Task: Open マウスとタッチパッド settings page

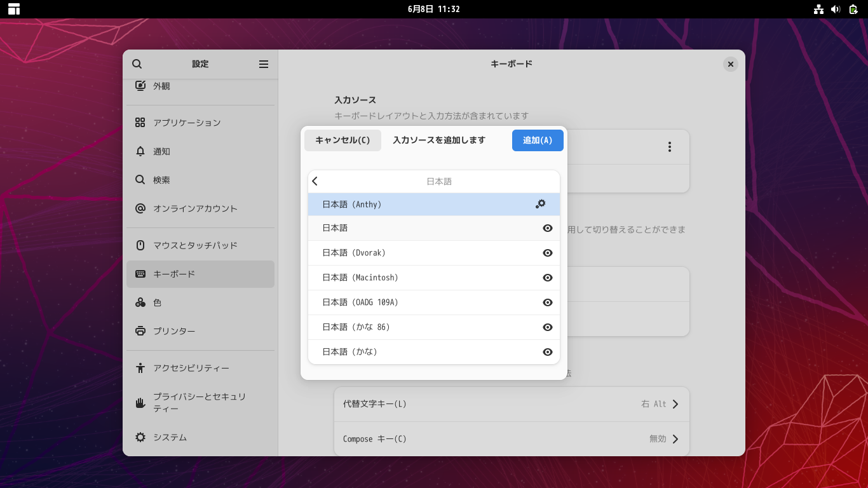Action: tap(200, 245)
